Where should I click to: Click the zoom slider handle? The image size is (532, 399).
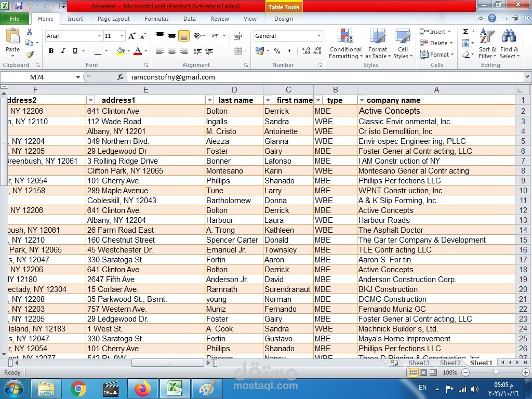[x=496, y=373]
